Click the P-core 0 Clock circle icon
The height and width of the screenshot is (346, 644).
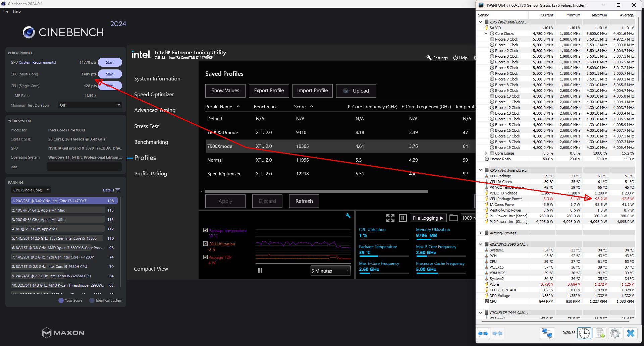[492, 39]
